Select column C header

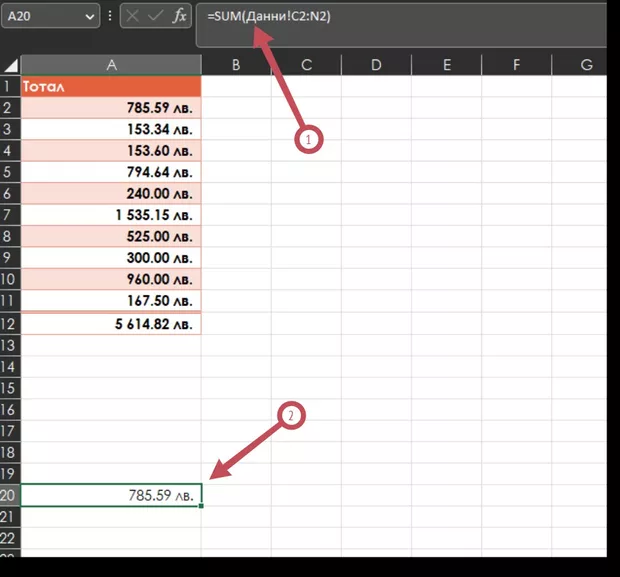[306, 65]
